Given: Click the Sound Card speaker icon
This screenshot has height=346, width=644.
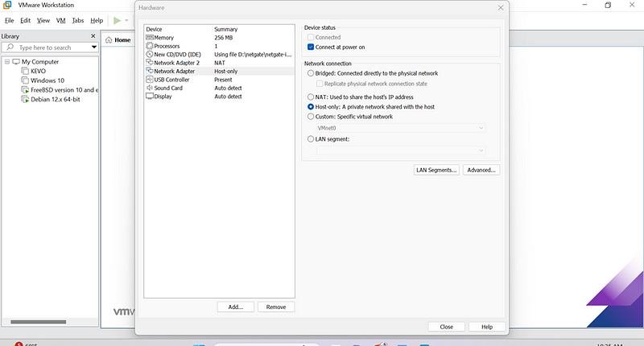Looking at the screenshot, I should [x=150, y=88].
